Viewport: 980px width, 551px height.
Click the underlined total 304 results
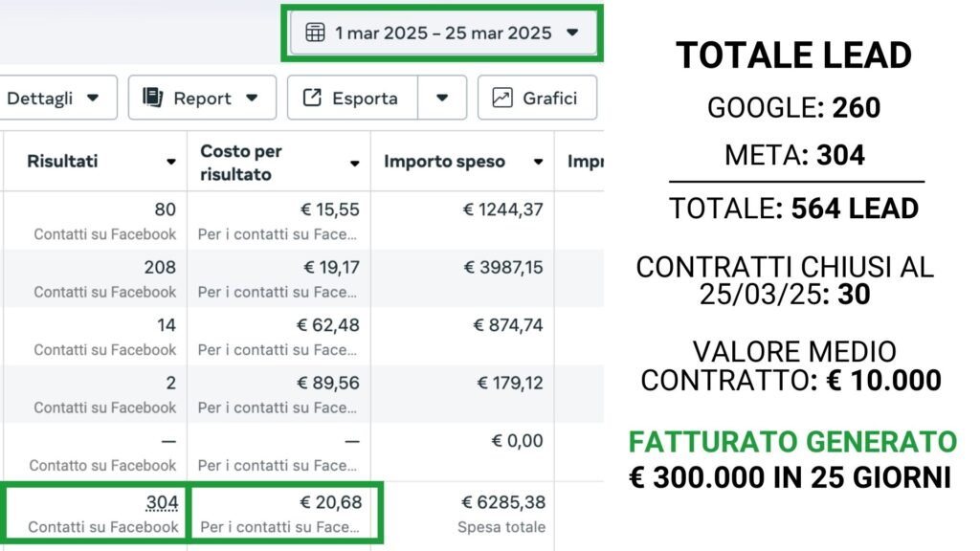point(162,503)
